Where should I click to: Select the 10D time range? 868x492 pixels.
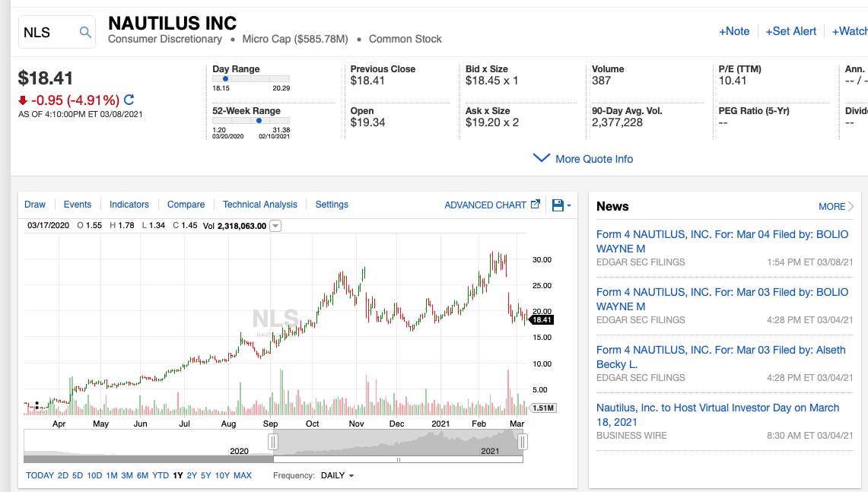point(94,475)
